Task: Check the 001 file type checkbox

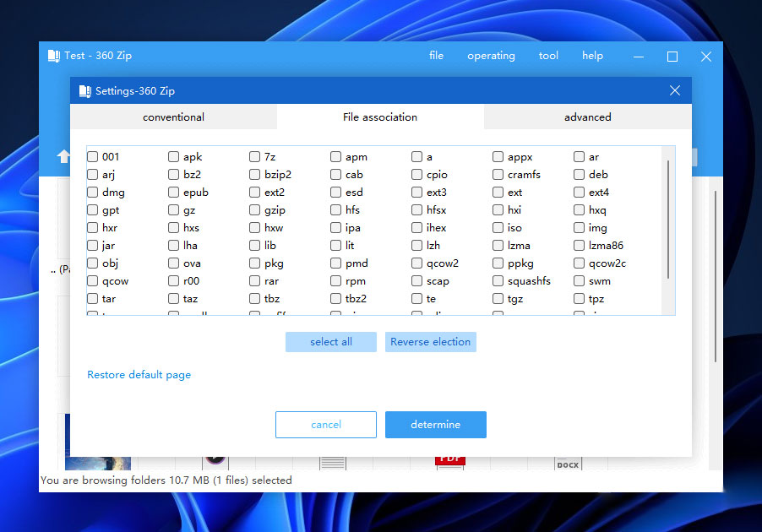Action: 92,156
